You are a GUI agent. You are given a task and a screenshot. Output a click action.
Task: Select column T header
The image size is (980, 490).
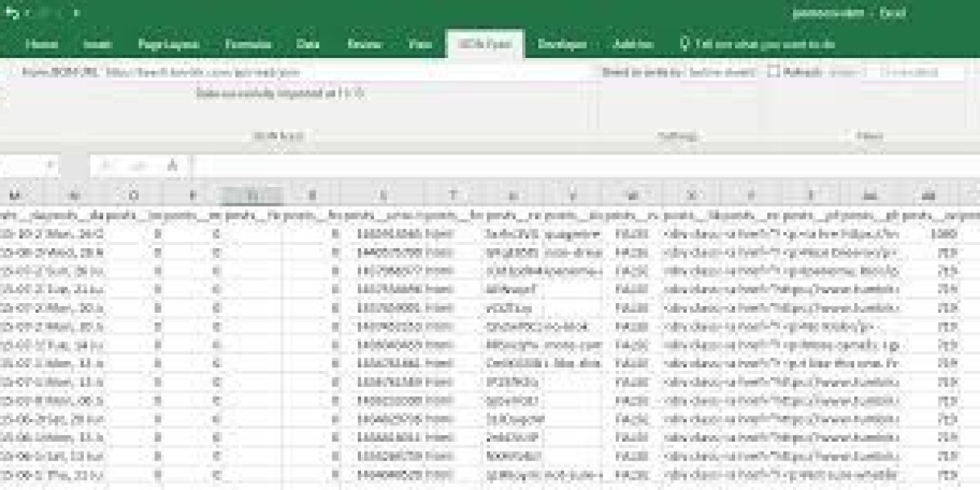(x=452, y=197)
